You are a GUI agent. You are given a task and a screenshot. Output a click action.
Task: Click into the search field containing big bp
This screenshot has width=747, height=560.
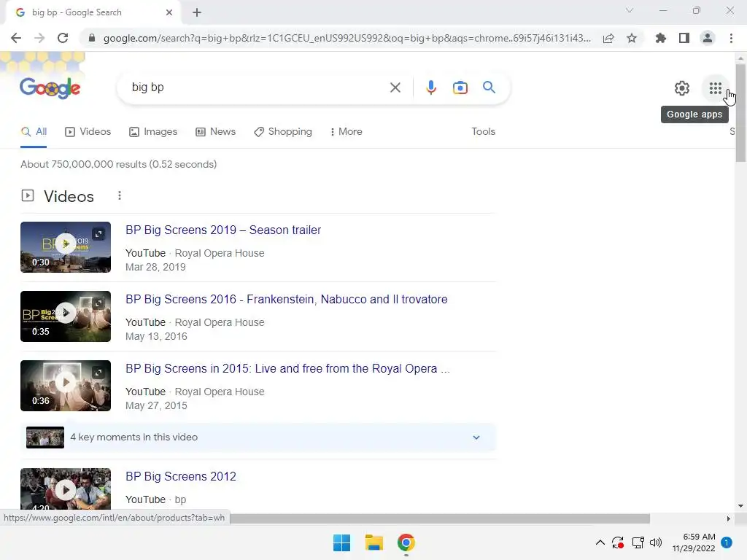click(x=258, y=87)
